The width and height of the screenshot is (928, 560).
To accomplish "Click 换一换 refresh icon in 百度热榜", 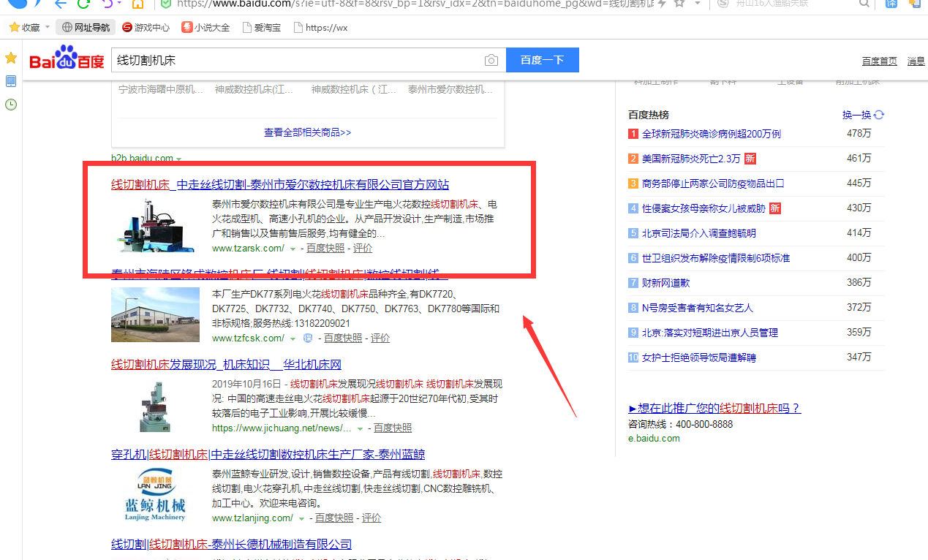I will 879,115.
